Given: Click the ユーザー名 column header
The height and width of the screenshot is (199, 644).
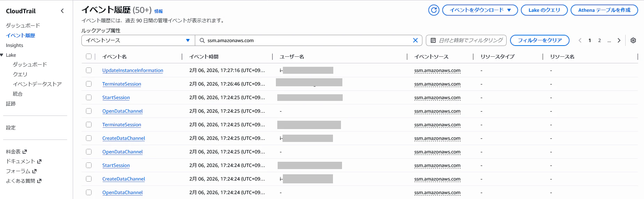Looking at the screenshot, I should point(292,56).
